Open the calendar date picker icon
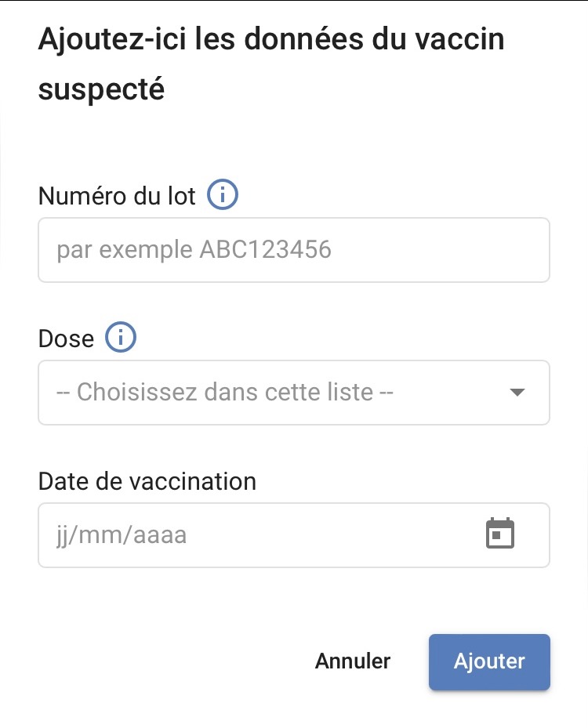Screen dimensions: 588x728 click(x=500, y=534)
